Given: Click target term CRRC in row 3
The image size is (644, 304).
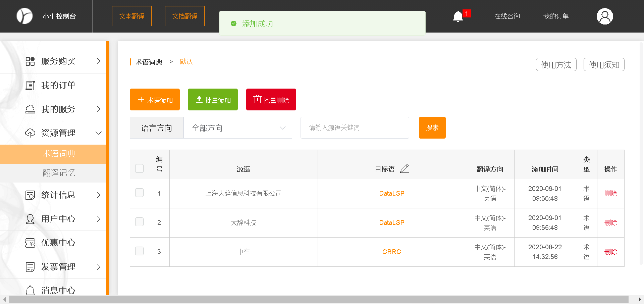Looking at the screenshot, I should [x=392, y=252].
